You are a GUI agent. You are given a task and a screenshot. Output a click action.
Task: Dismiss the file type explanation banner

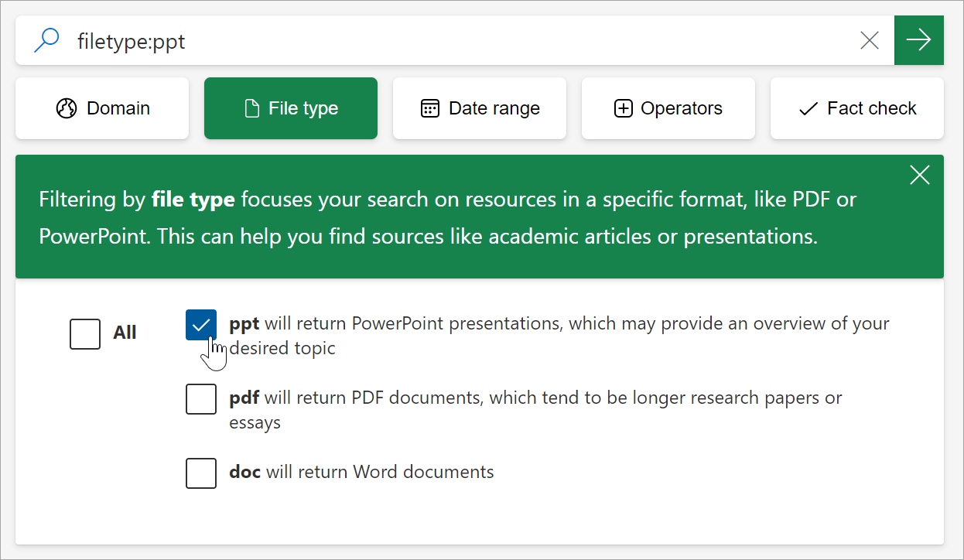pos(919,175)
